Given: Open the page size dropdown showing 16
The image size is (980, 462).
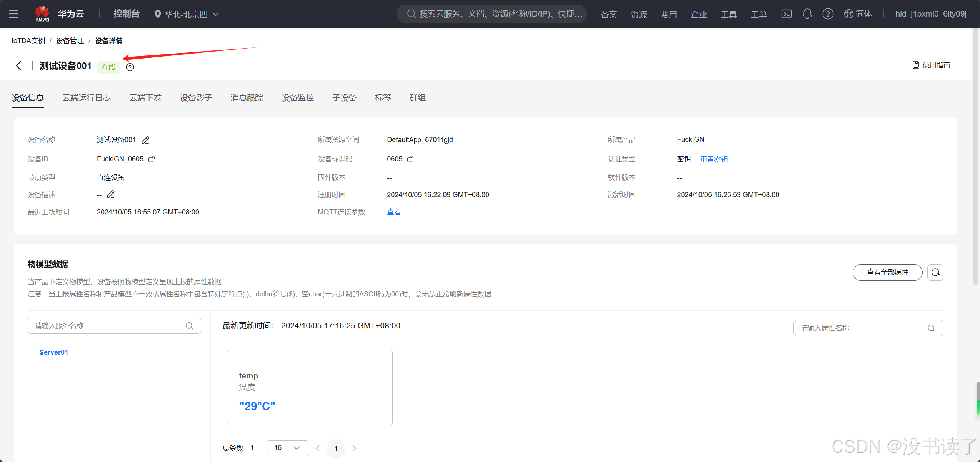Looking at the screenshot, I should (x=287, y=448).
